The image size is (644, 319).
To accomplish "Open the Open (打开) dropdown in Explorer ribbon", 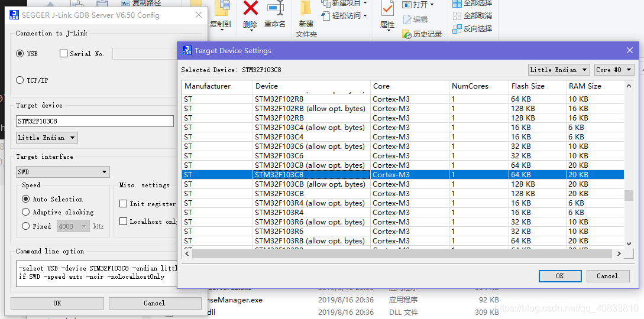I will pos(418,5).
